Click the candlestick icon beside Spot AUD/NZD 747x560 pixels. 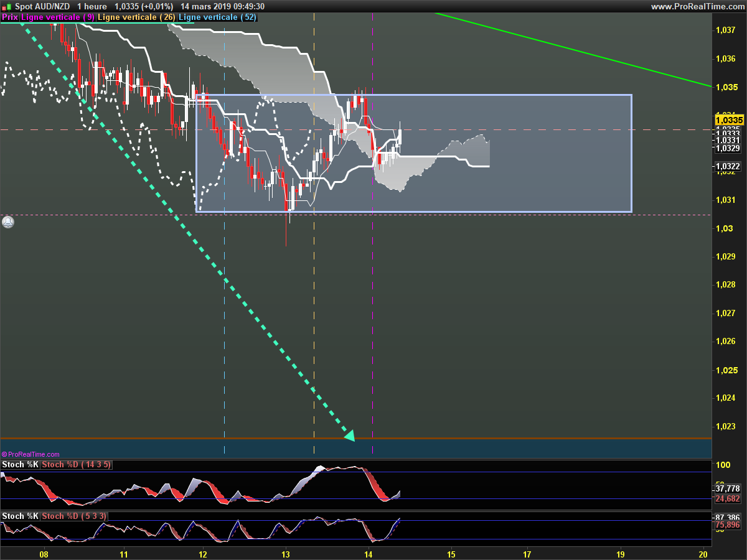tap(6, 6)
